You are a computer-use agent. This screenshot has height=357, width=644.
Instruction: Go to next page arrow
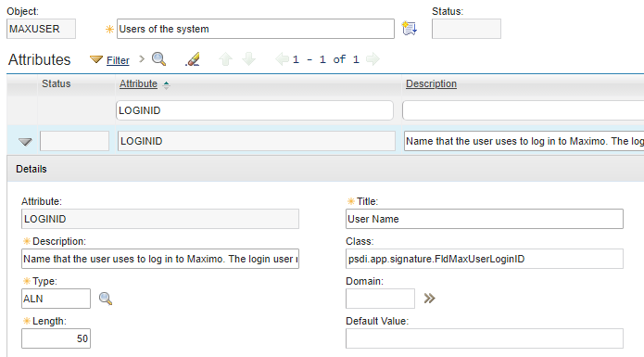pos(373,59)
